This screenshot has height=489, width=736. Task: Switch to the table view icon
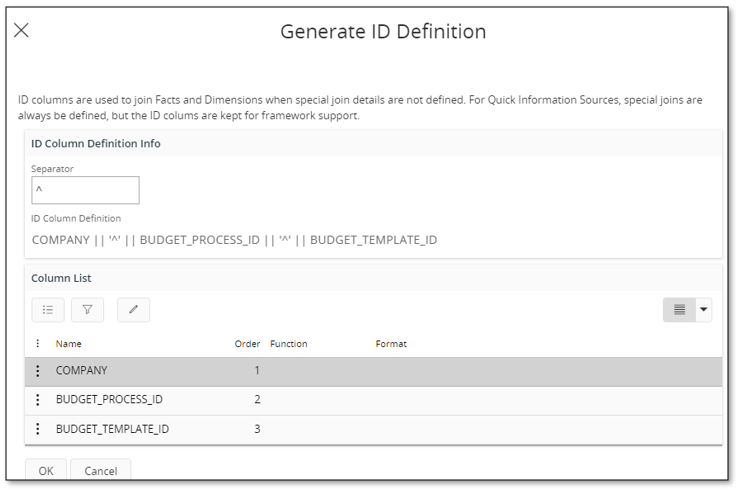679,310
